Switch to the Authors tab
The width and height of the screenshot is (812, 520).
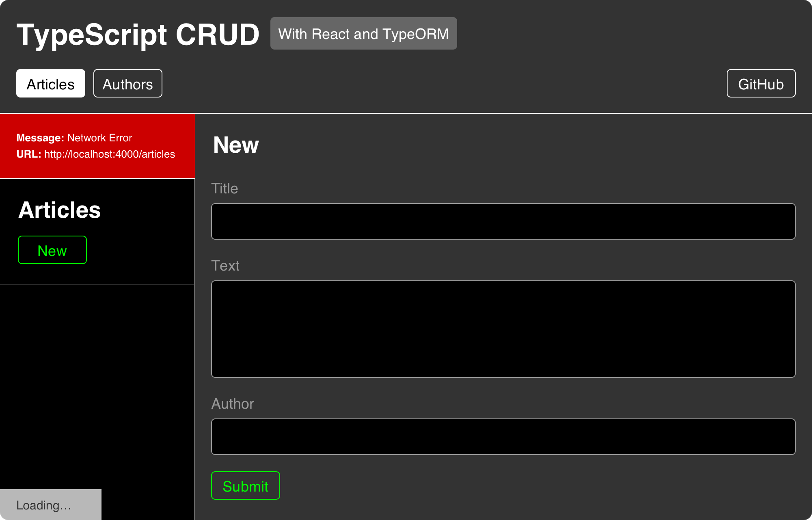128,83
